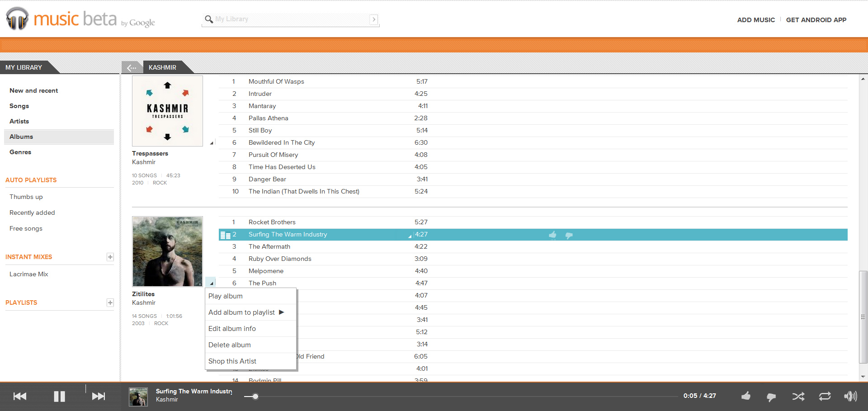
Task: Select Play album from context menu
Action: [226, 296]
